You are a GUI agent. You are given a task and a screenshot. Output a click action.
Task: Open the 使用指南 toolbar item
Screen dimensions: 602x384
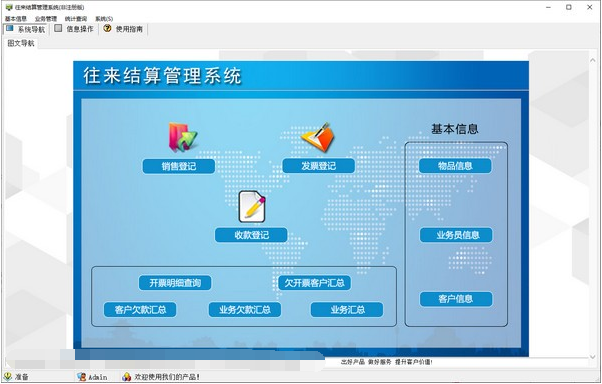tap(124, 29)
